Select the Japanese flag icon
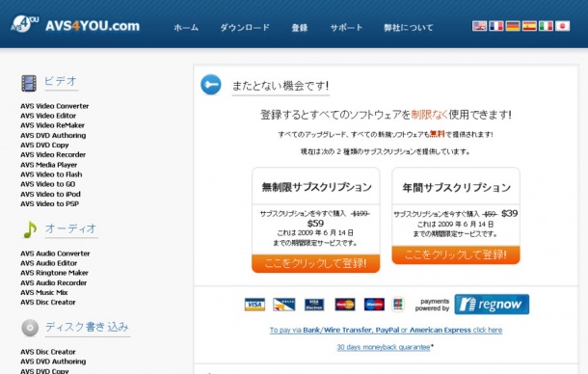 tap(562, 26)
